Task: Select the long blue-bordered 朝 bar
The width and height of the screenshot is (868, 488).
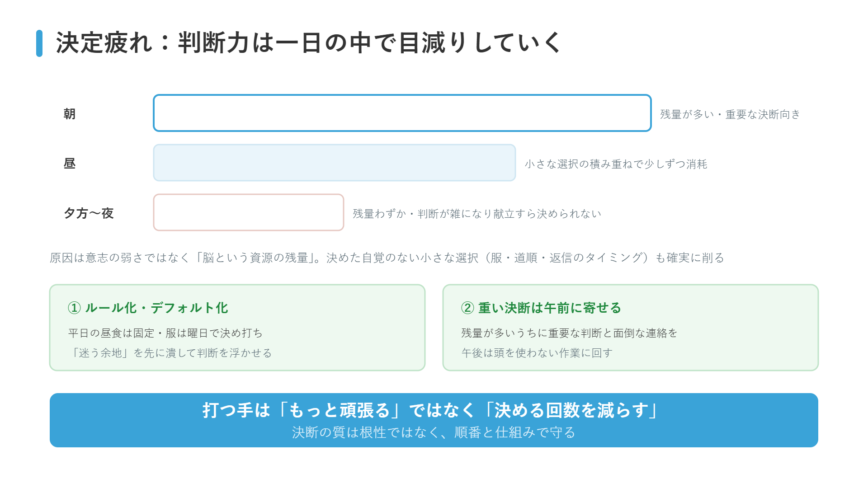Action: click(402, 113)
